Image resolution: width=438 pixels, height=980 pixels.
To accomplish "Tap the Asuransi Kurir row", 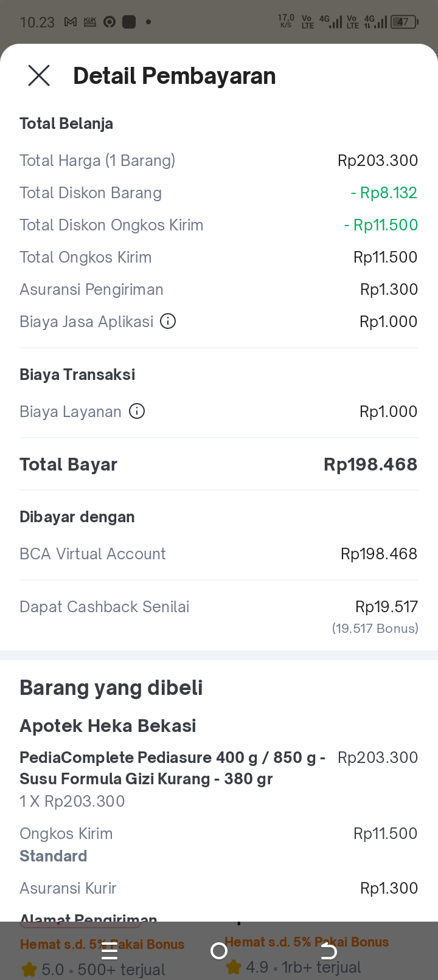I will click(218, 888).
